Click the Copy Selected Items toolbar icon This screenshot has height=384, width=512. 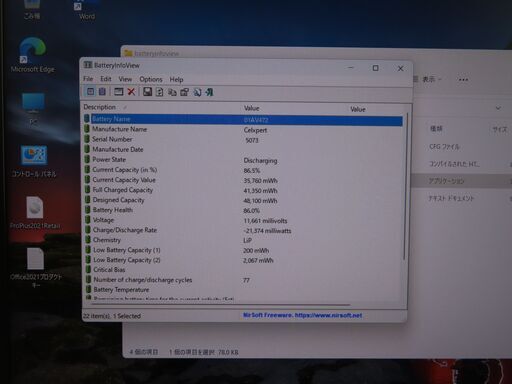tap(172, 92)
